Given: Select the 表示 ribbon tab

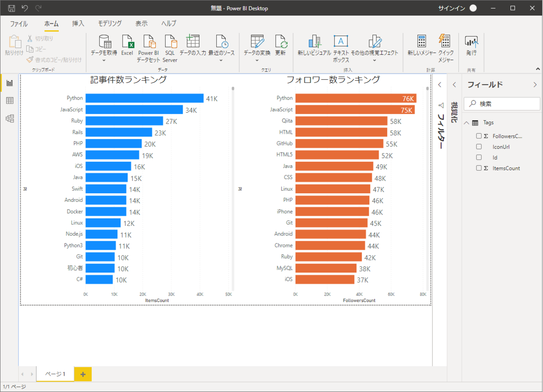Looking at the screenshot, I should point(141,24).
